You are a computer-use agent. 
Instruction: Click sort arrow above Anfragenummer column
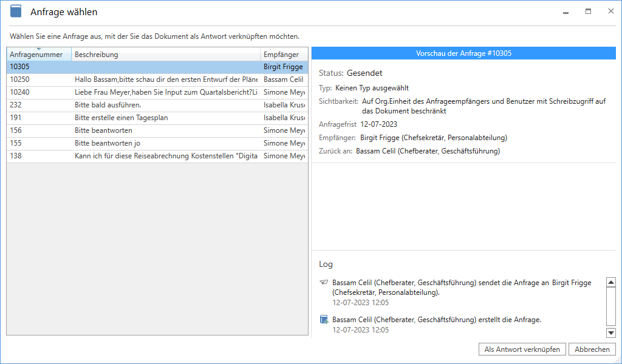(x=39, y=49)
